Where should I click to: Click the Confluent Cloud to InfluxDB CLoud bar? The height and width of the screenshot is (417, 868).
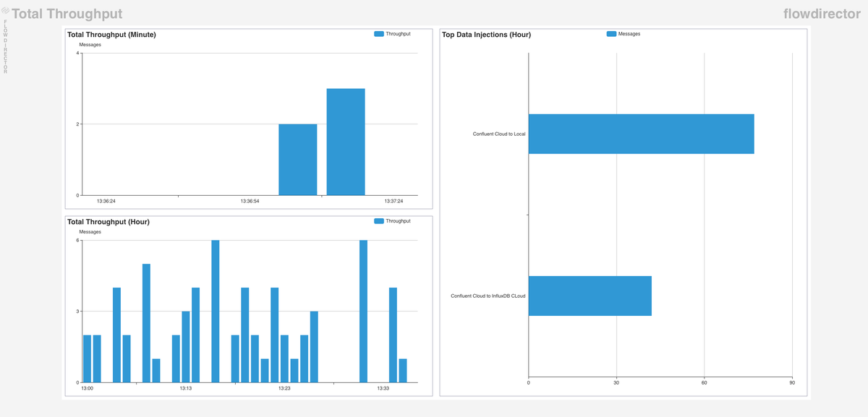pyautogui.click(x=590, y=296)
